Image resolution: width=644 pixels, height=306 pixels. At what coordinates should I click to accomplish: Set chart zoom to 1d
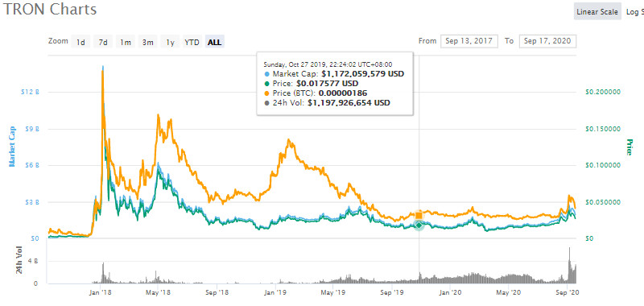click(81, 43)
